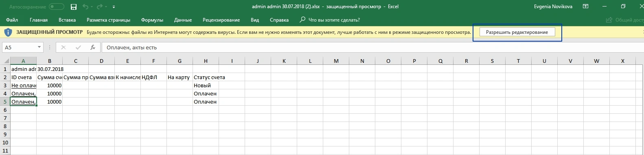Image resolution: width=644 pixels, height=155 pixels.
Task: Select column M header
Action: click(336, 61)
